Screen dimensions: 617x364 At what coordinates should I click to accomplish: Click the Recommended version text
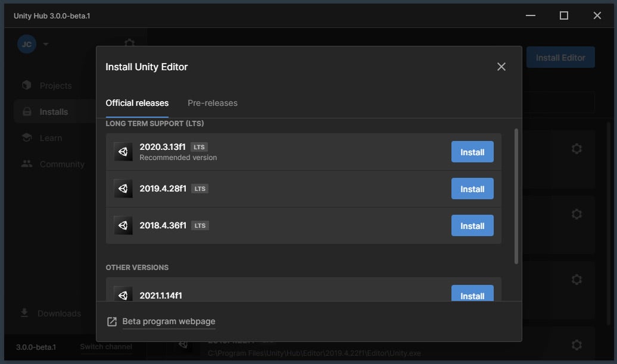(x=178, y=158)
